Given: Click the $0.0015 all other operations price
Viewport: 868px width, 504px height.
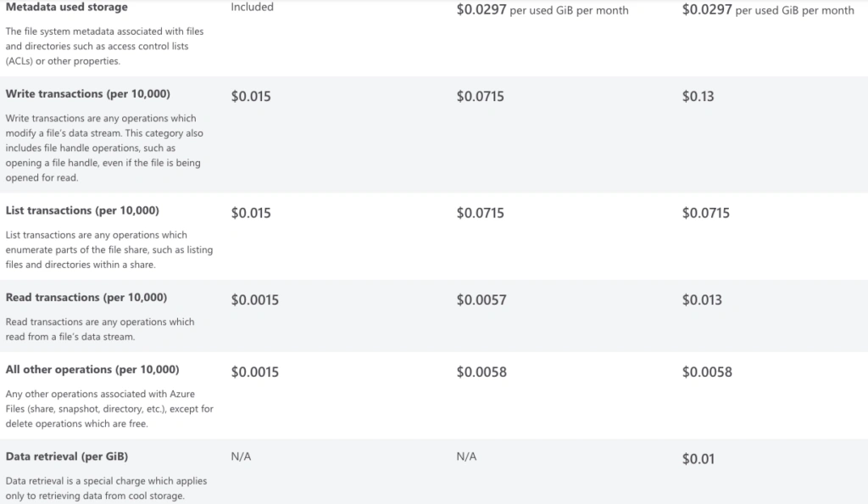Looking at the screenshot, I should pyautogui.click(x=254, y=372).
